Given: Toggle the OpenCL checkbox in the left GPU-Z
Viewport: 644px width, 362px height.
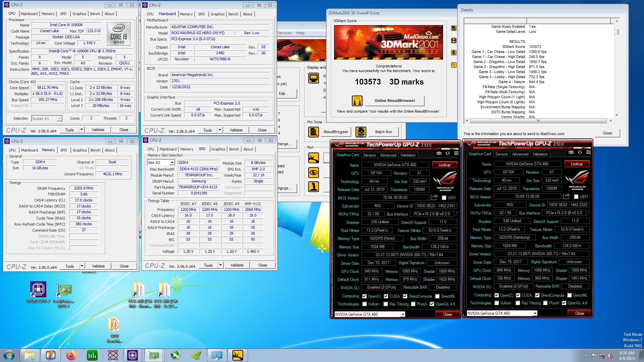Looking at the screenshot, I should click(365, 296).
